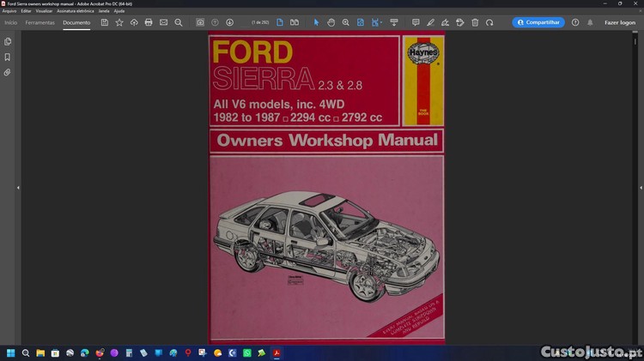Rotate page with the circular arrow icon
644x361 pixels.
[489, 22]
